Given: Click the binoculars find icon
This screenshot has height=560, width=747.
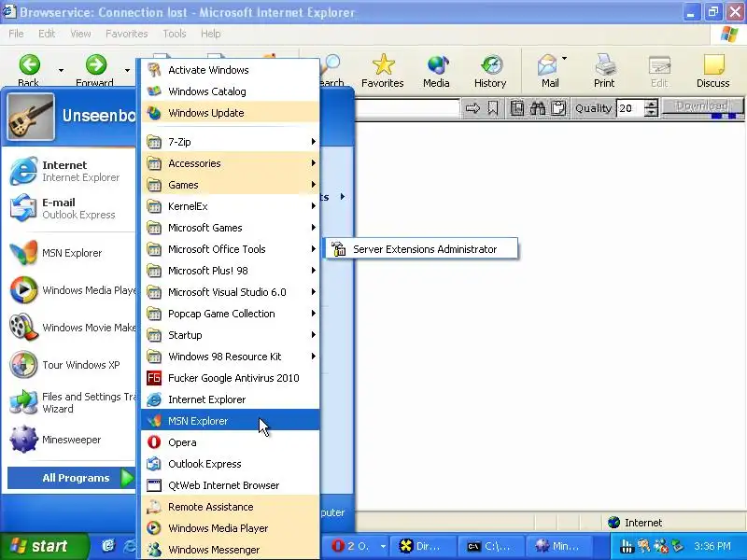Looking at the screenshot, I should (538, 108).
